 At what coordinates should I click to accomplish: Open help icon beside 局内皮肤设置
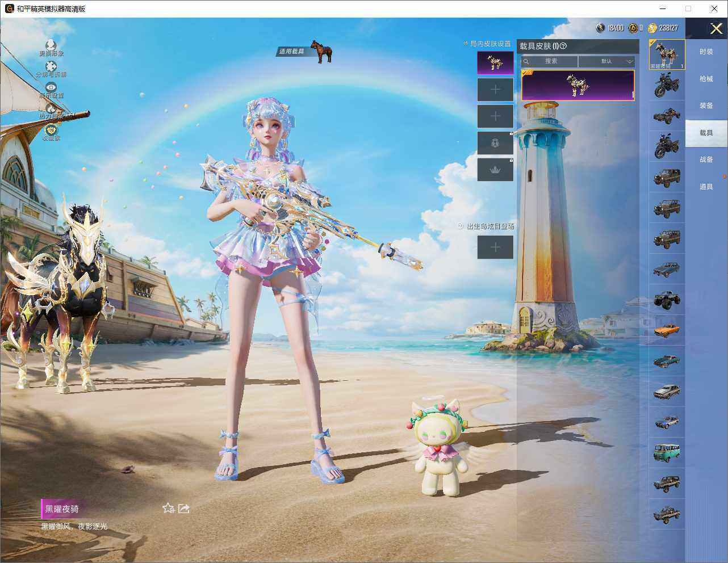[466, 44]
